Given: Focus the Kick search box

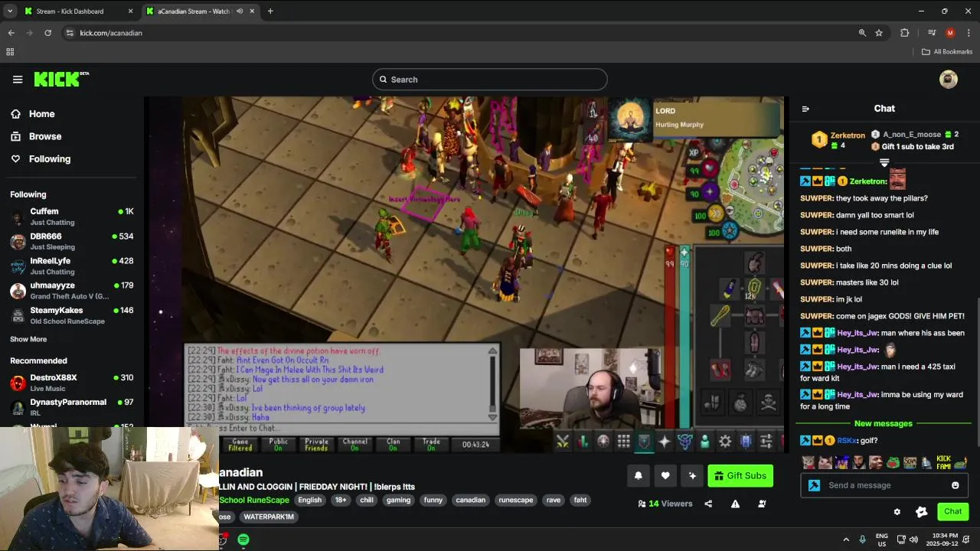Looking at the screenshot, I should coord(490,80).
